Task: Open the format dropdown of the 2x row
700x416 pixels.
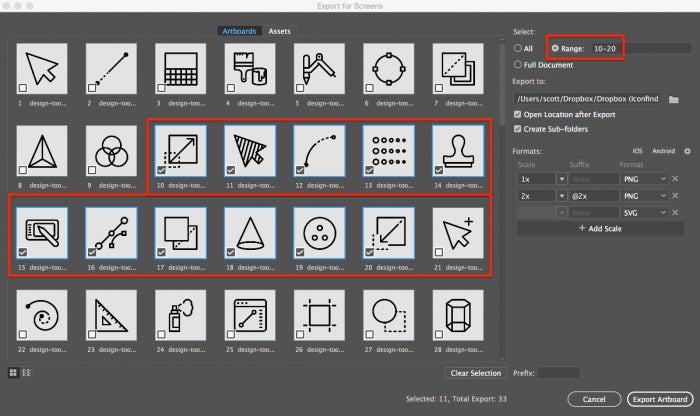Action: [x=644, y=196]
